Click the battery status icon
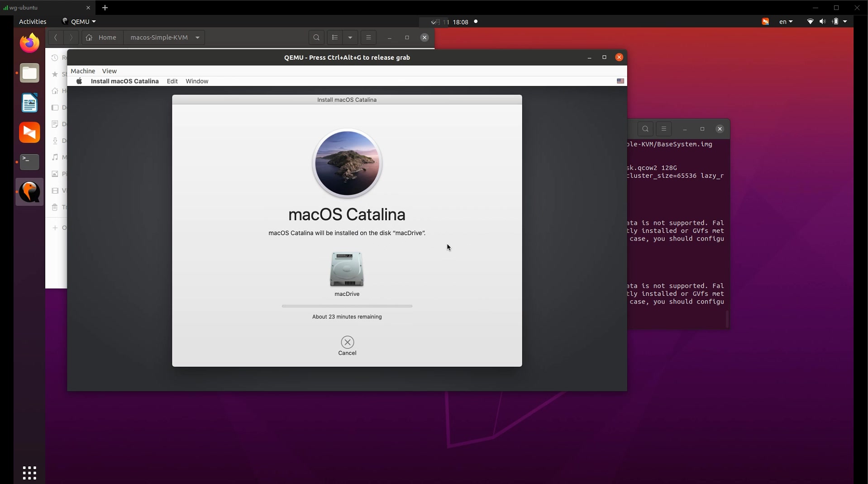This screenshot has width=868, height=484. [x=835, y=22]
